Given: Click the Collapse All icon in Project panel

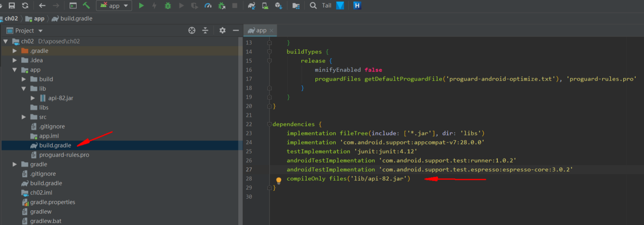Looking at the screenshot, I should click(205, 31).
